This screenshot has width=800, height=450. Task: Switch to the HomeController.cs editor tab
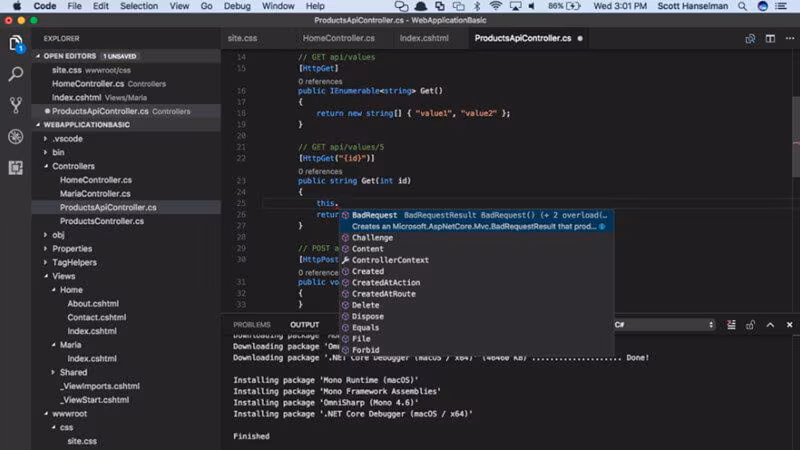(338, 39)
